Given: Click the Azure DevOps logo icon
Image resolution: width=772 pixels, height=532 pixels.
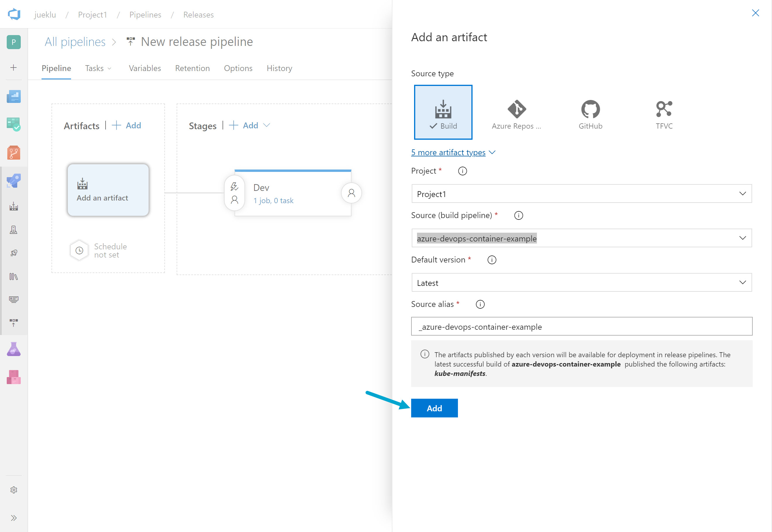Looking at the screenshot, I should pos(14,14).
